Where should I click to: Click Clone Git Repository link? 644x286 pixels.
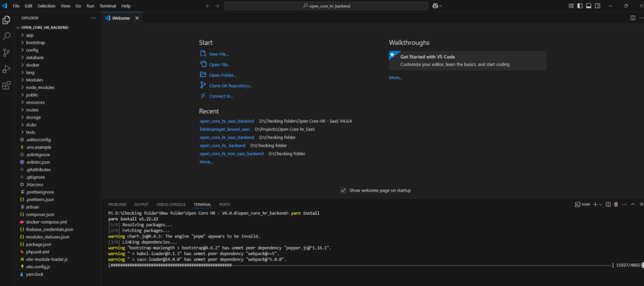pyautogui.click(x=230, y=86)
